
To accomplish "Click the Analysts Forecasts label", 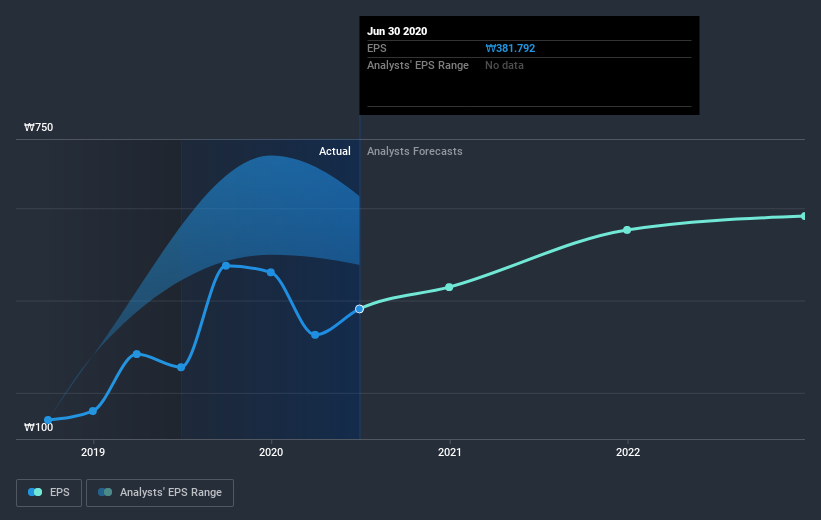I will click(x=415, y=151).
